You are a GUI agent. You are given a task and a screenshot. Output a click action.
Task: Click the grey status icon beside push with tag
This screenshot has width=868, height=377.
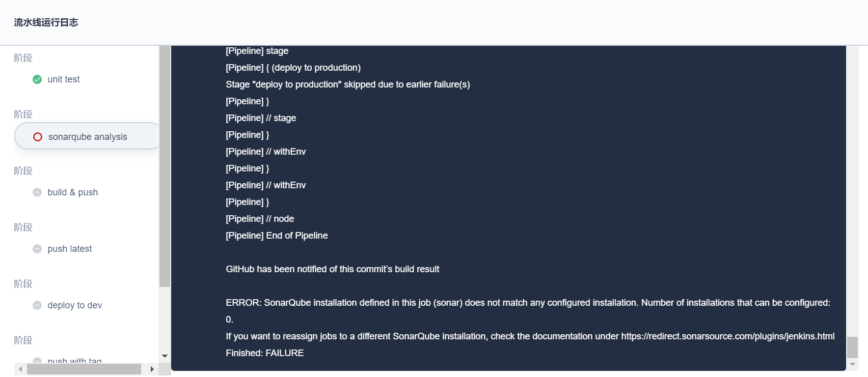click(37, 360)
